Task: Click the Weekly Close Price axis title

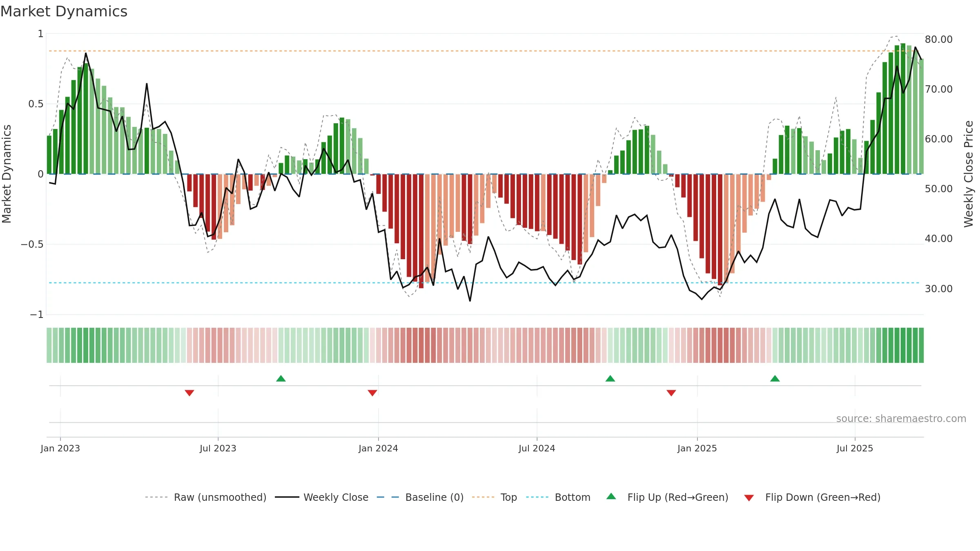Action: click(969, 174)
